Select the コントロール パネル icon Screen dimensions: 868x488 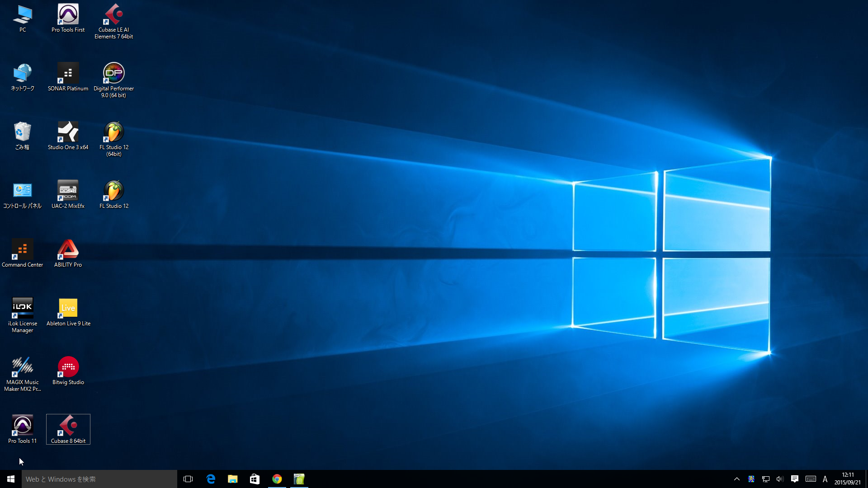[23, 194]
